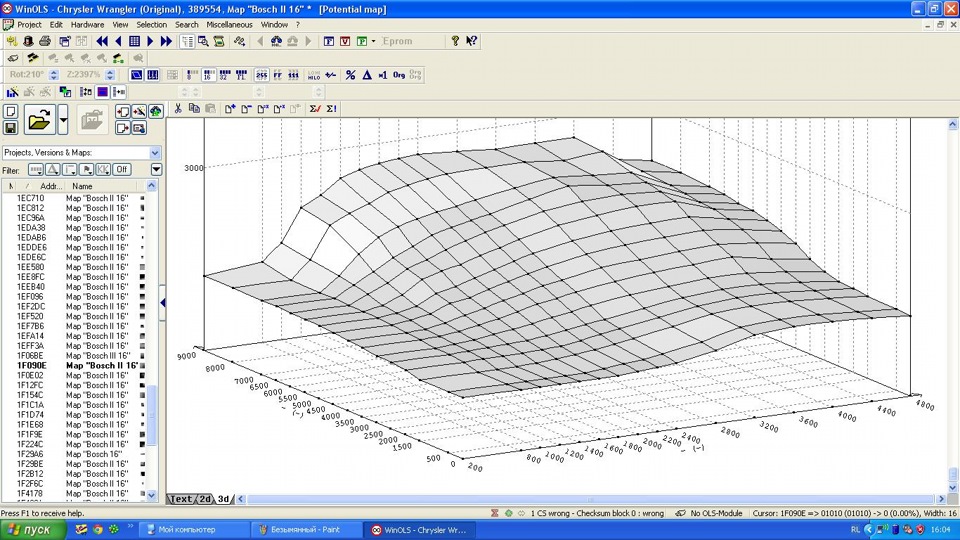Switch to the 2d view tab
960x540 pixels.
pyautogui.click(x=205, y=498)
